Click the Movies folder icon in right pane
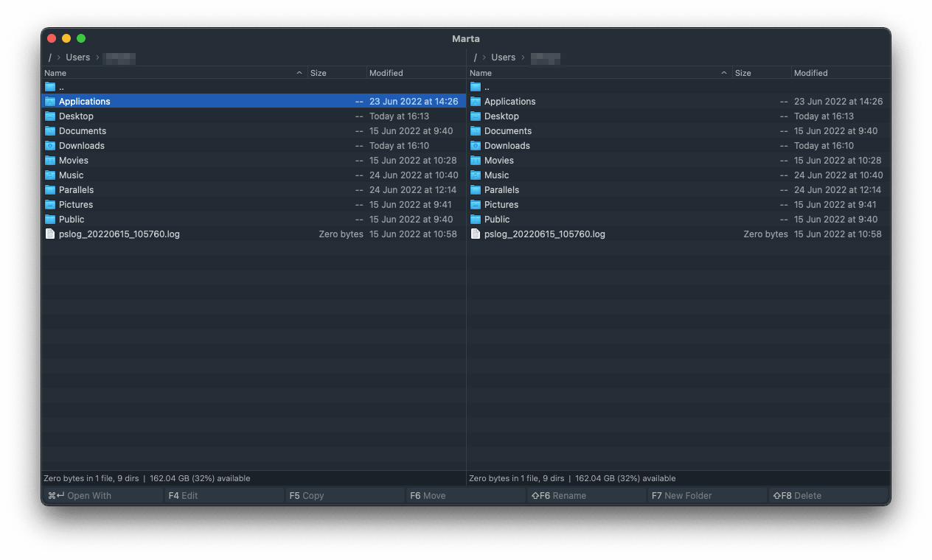 [476, 160]
